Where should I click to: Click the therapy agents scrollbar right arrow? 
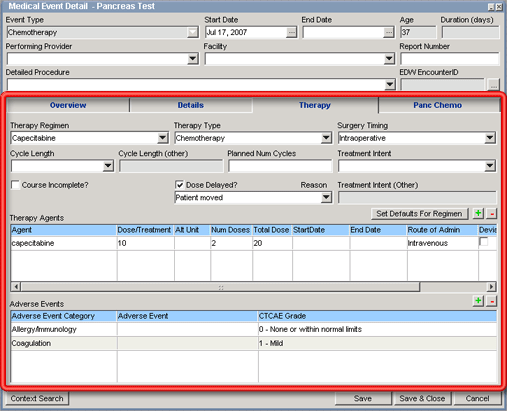(491, 287)
